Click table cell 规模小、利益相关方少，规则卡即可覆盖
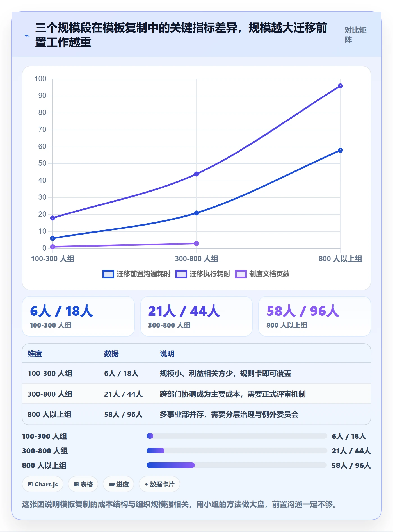The height and width of the screenshot is (532, 393). point(225,373)
